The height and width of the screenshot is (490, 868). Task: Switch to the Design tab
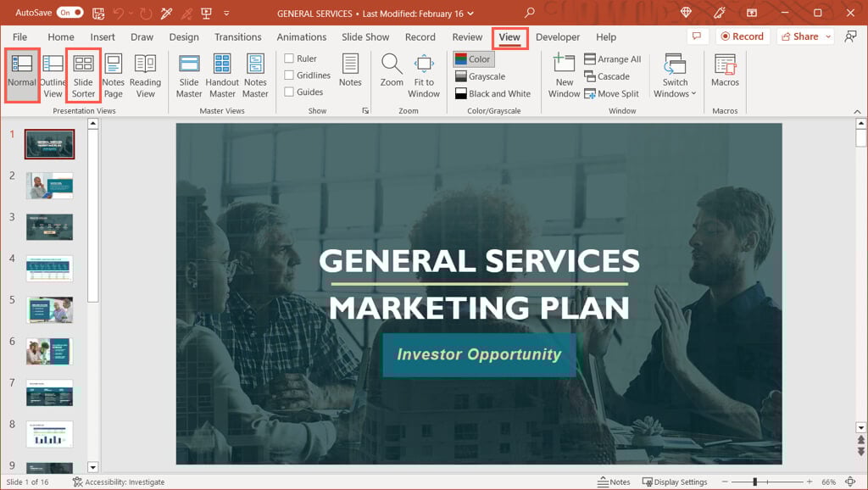click(184, 37)
